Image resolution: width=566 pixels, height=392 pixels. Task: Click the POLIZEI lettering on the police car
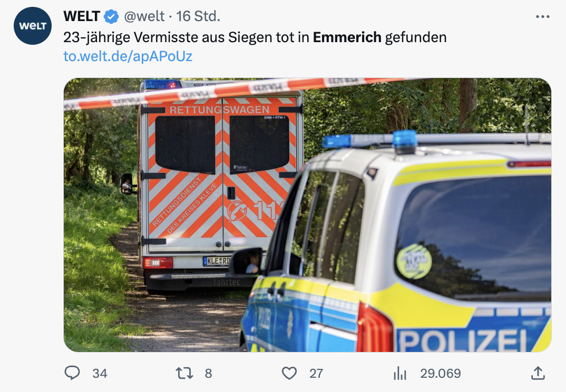click(463, 340)
